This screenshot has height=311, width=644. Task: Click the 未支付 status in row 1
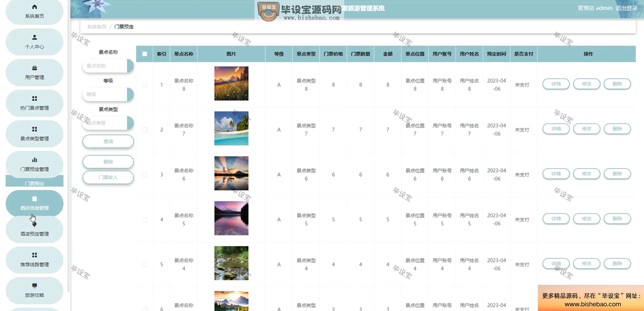click(522, 85)
